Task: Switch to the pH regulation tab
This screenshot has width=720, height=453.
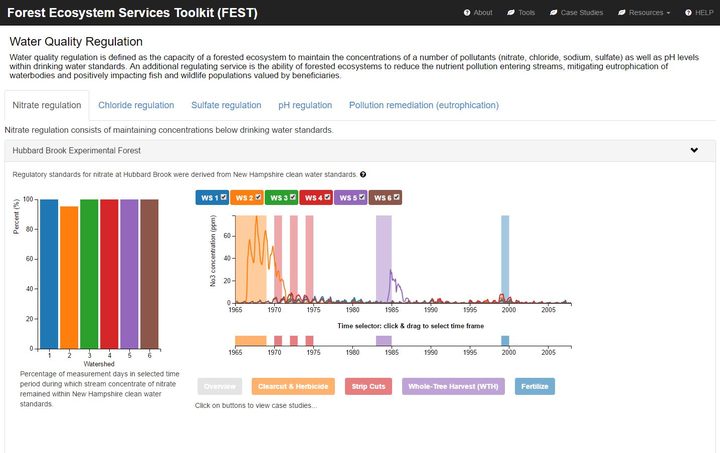Action: click(x=305, y=105)
